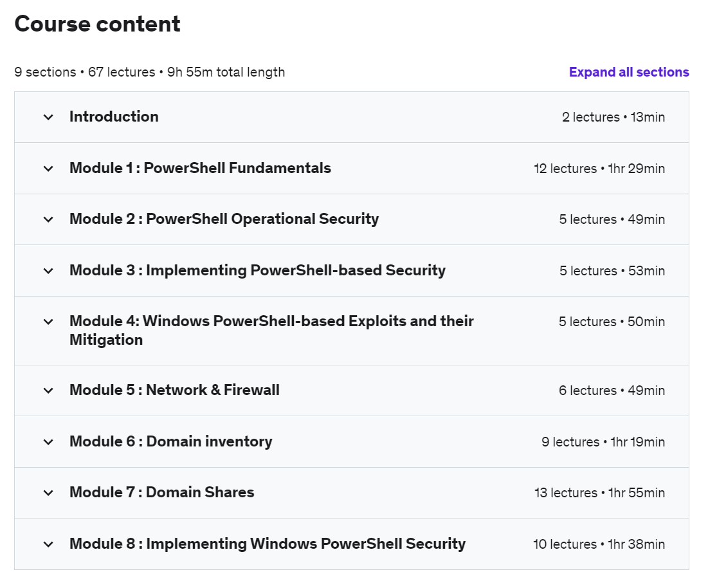Click the Module 6 chevron icon
The width and height of the screenshot is (708, 588).
coord(48,442)
